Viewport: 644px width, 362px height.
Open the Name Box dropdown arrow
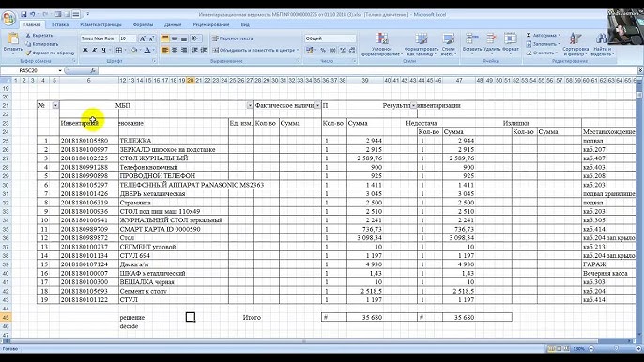pos(60,70)
